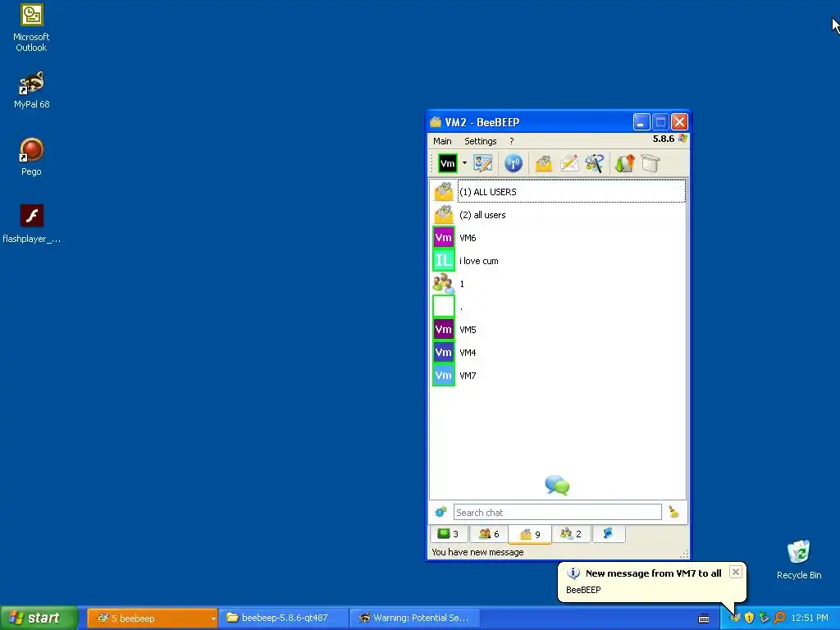Close the New message notification balloon
The width and height of the screenshot is (840, 630).
tap(736, 572)
